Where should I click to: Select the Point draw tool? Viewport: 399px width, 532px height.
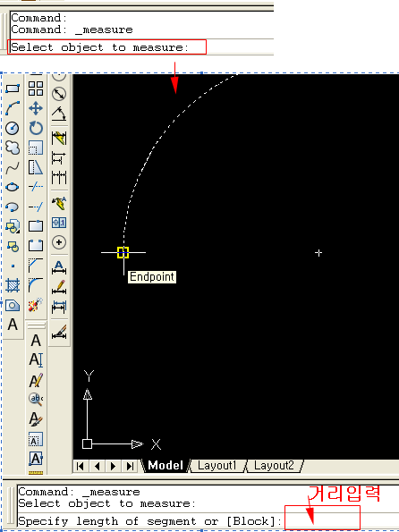[x=13, y=266]
